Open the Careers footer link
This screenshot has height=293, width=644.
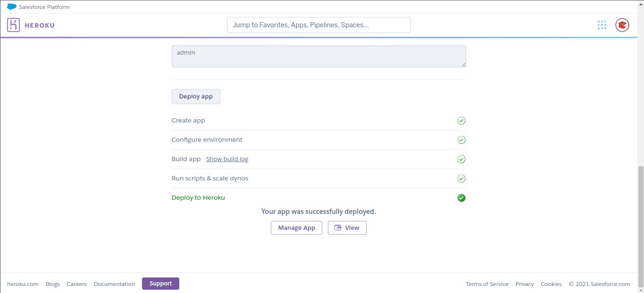(x=77, y=284)
